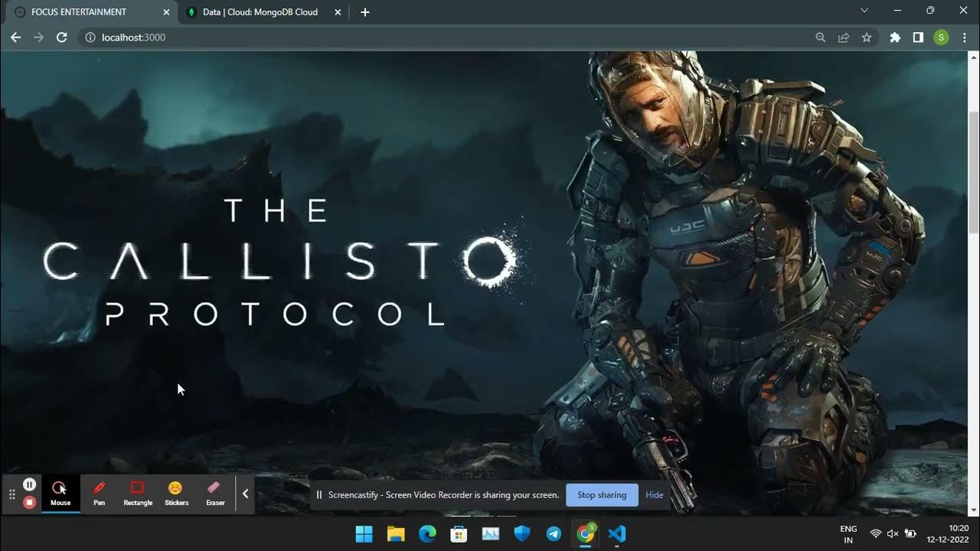Screen dimensions: 980x551
Task: Share this page from the address bar
Action: coord(844,37)
